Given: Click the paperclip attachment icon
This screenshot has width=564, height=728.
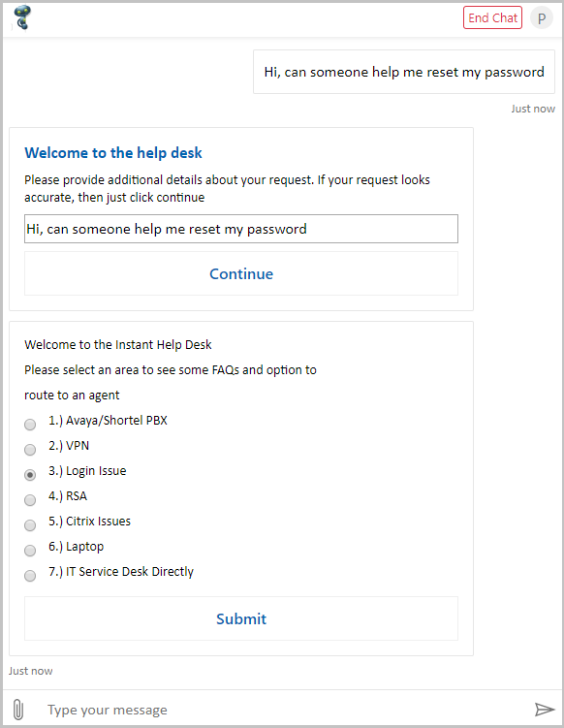Looking at the screenshot, I should tap(18, 710).
